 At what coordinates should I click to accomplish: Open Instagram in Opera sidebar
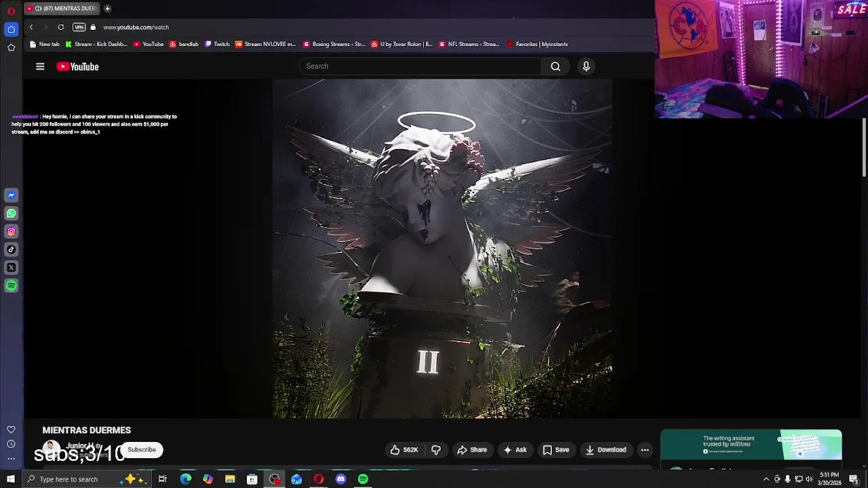tap(11, 232)
